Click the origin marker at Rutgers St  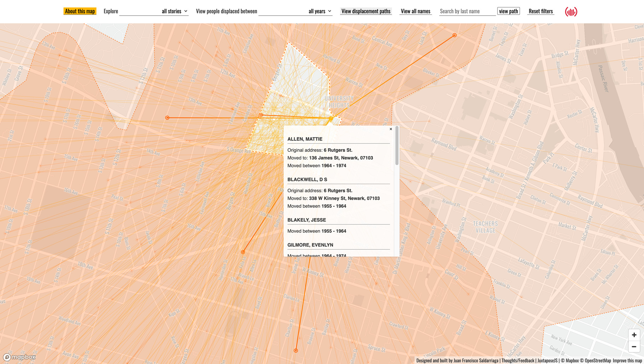(x=331, y=119)
